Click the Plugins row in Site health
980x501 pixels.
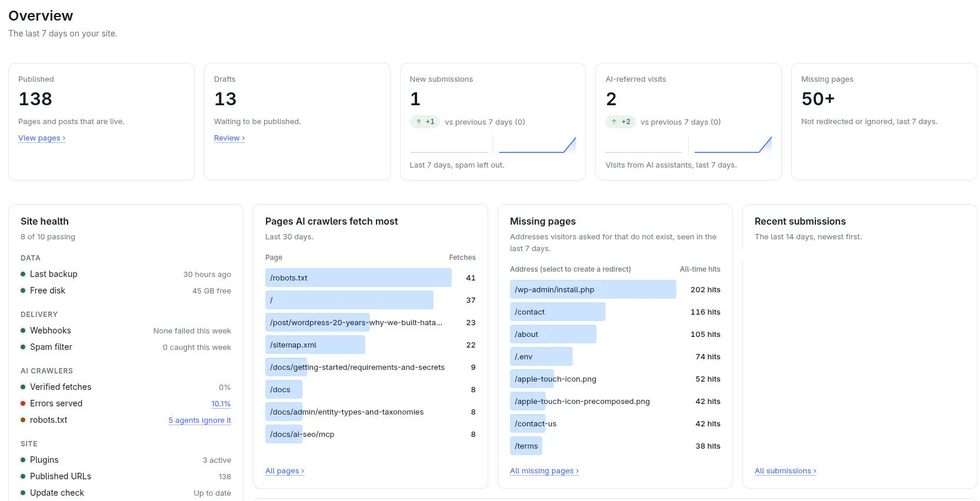point(126,460)
